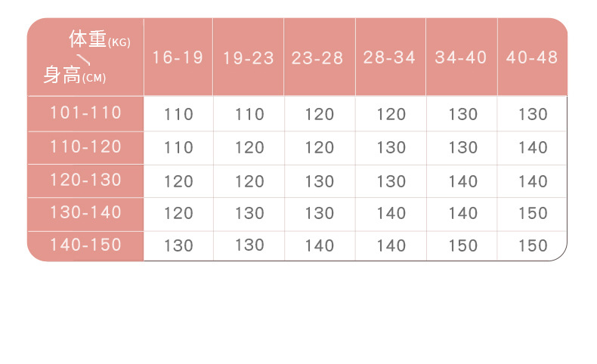Viewport: 597px width, 364px height.
Task: Select size 110 in the 110-120 height row
Action: pyautogui.click(x=178, y=148)
